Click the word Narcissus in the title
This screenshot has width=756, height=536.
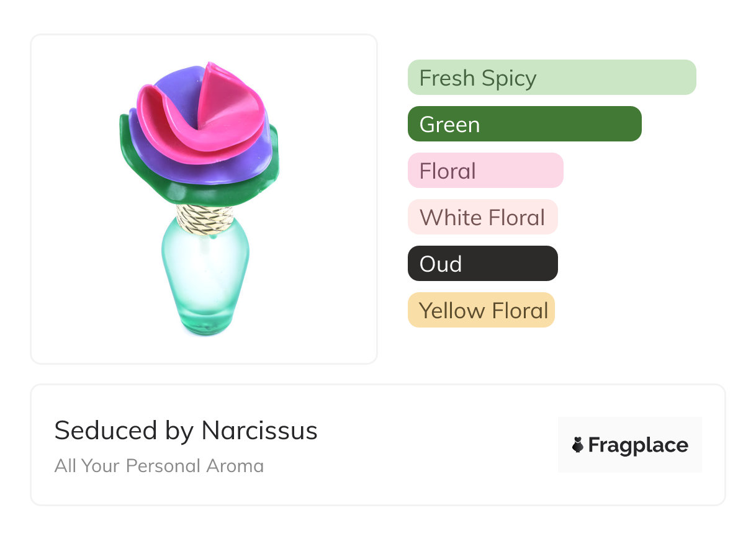[259, 431]
